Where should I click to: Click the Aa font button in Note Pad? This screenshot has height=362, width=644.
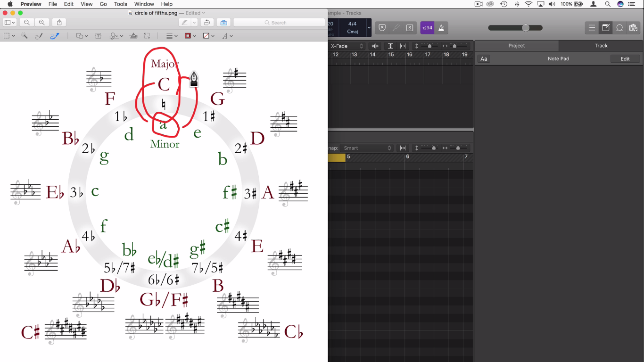pos(484,59)
